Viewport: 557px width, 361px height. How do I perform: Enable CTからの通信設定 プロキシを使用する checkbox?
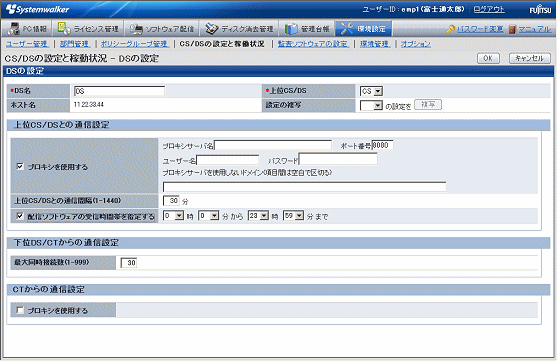click(20, 310)
